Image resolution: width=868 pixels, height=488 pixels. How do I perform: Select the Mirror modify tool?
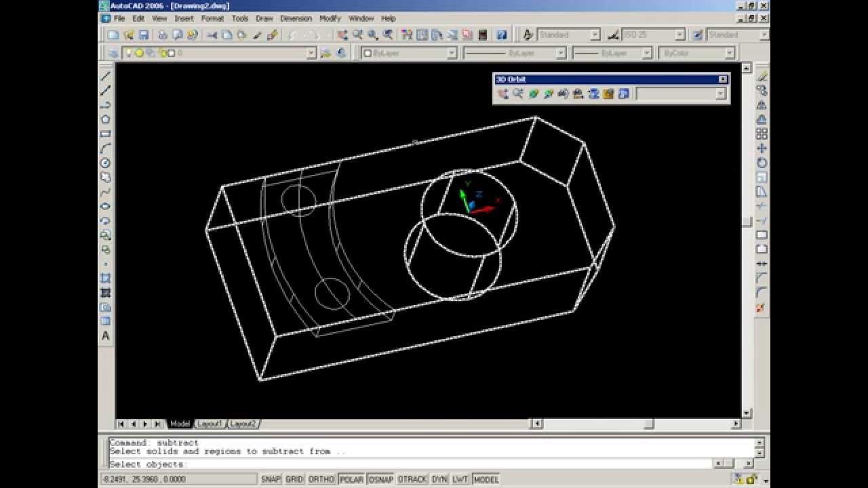(x=762, y=105)
